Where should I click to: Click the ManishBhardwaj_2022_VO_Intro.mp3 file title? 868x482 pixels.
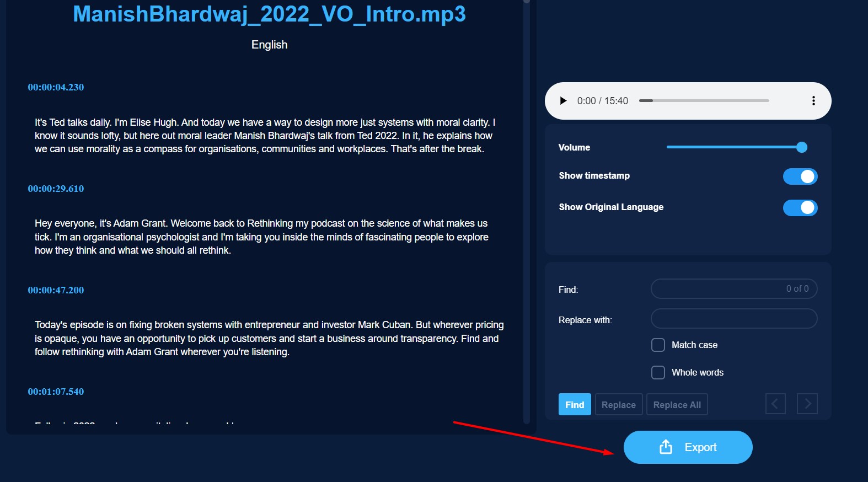pos(269,14)
